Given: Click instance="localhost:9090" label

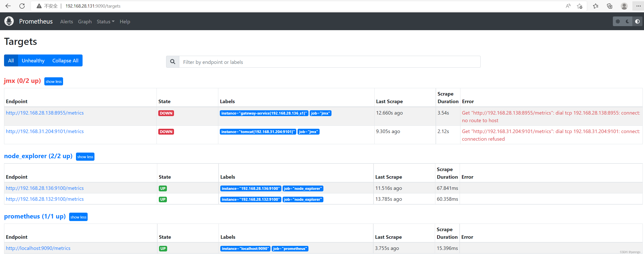Looking at the screenshot, I should (x=245, y=249).
